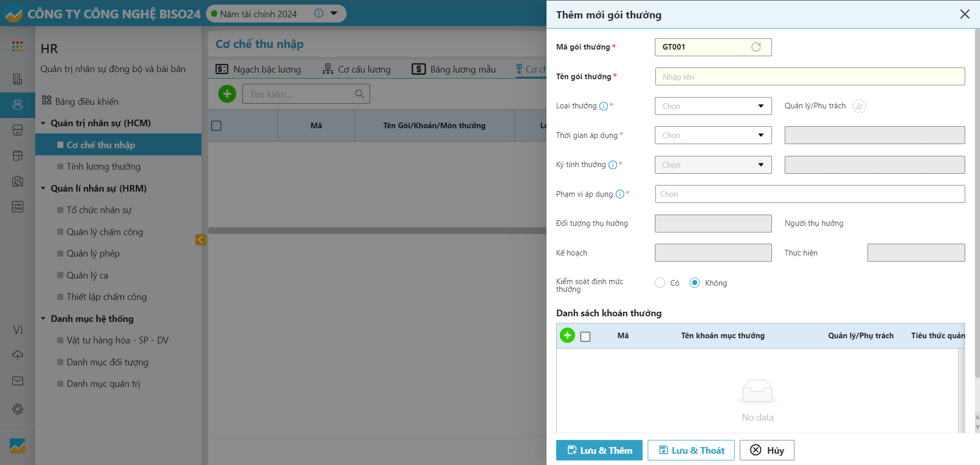Click the assign manager person icon
The width and height of the screenshot is (980, 465).
click(859, 106)
